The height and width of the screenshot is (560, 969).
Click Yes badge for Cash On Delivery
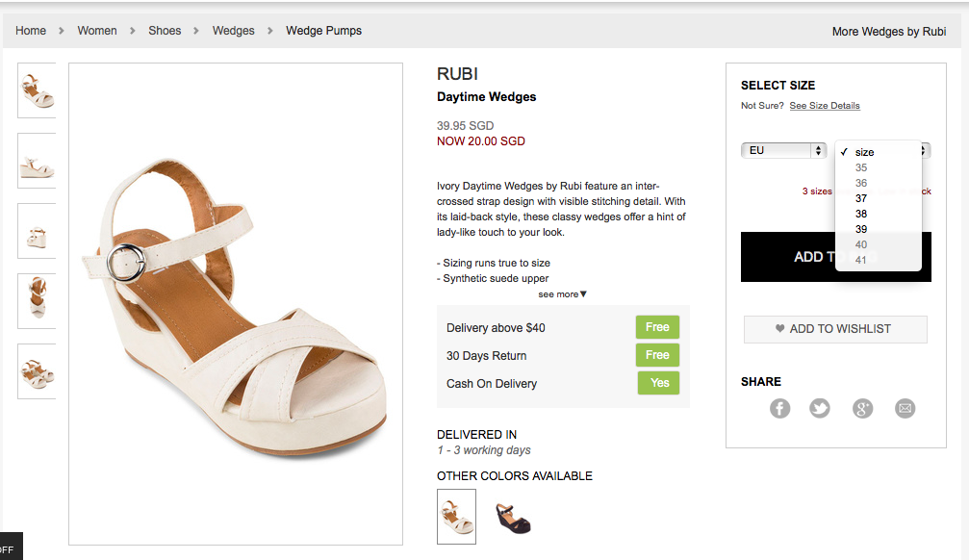(x=659, y=383)
